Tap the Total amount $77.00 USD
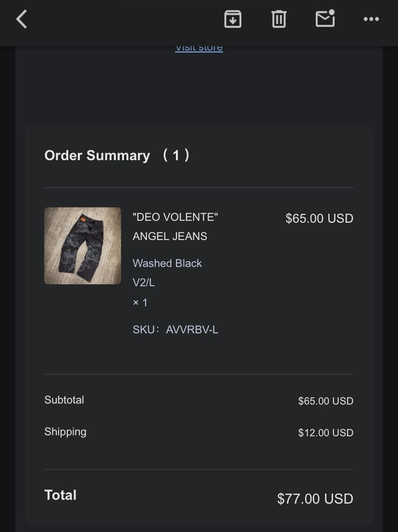This screenshot has height=532, width=398. pyautogui.click(x=315, y=499)
